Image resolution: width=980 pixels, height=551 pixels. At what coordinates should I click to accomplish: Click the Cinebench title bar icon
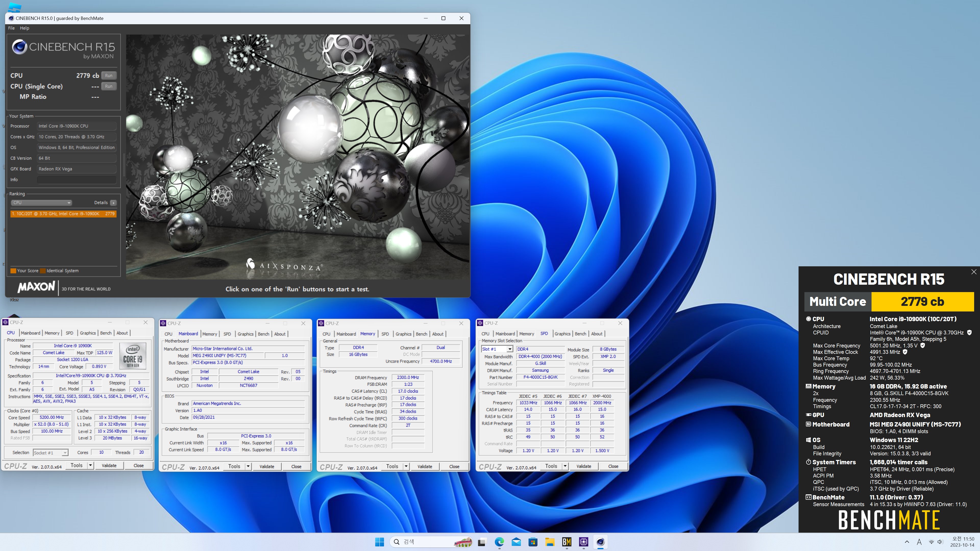click(11, 18)
